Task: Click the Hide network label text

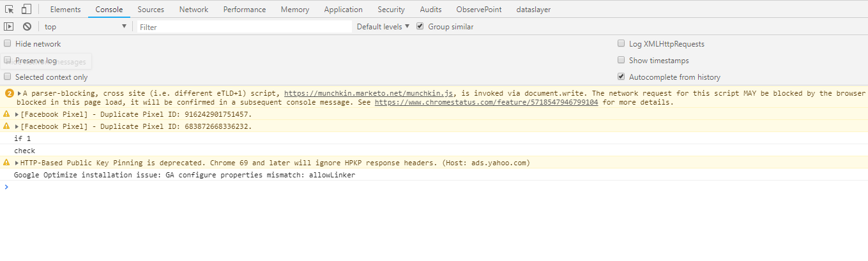Action: (38, 44)
